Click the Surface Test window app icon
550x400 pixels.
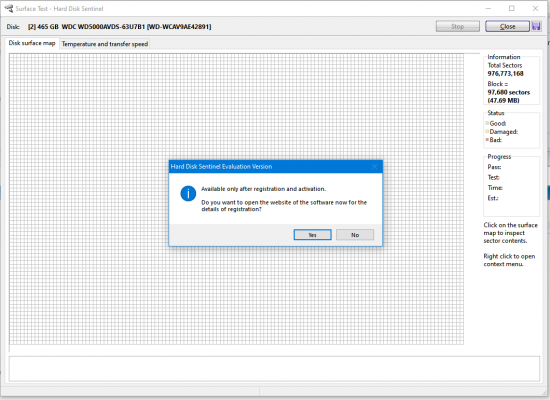[x=8, y=8]
